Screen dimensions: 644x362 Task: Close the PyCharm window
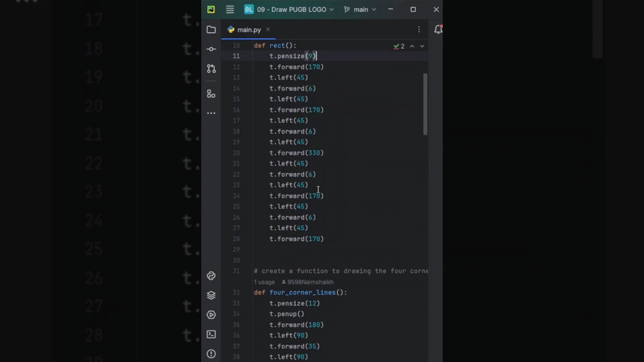(x=436, y=10)
